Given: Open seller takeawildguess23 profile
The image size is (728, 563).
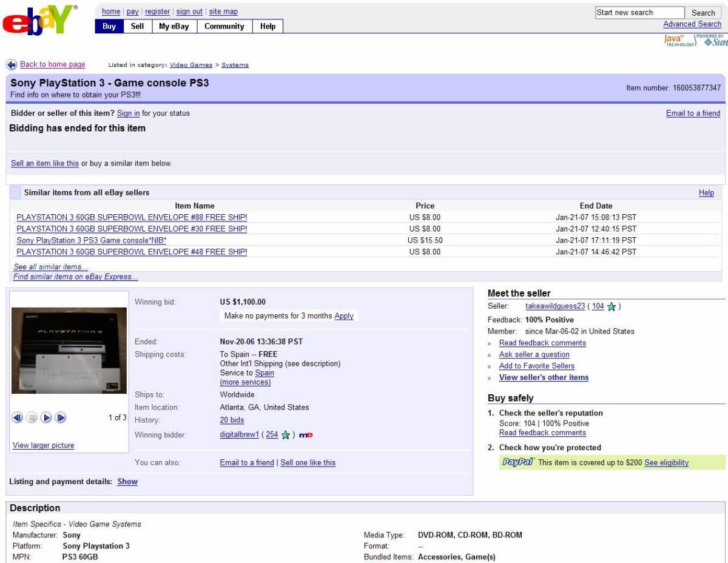Looking at the screenshot, I should click(555, 306).
